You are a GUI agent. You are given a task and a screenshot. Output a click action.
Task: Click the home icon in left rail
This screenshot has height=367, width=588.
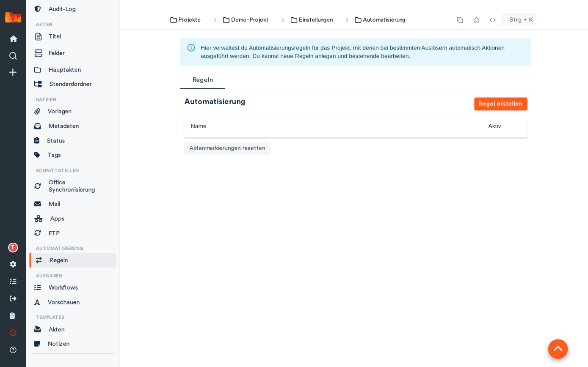click(13, 39)
